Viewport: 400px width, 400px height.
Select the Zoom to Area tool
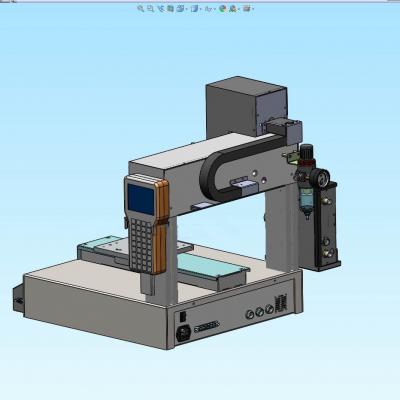pyautogui.click(x=151, y=8)
